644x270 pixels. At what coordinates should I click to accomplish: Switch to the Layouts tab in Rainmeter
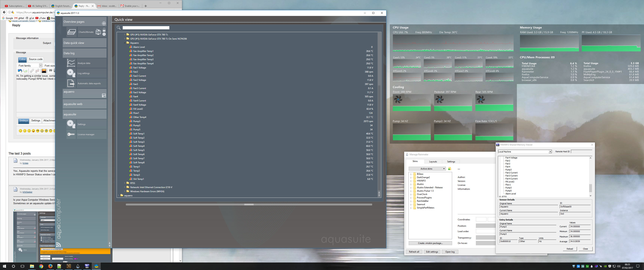pos(433,162)
